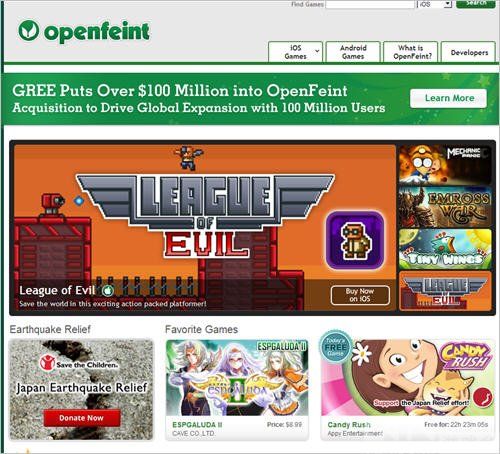Open the What is OpenFeint? tab

411,52
